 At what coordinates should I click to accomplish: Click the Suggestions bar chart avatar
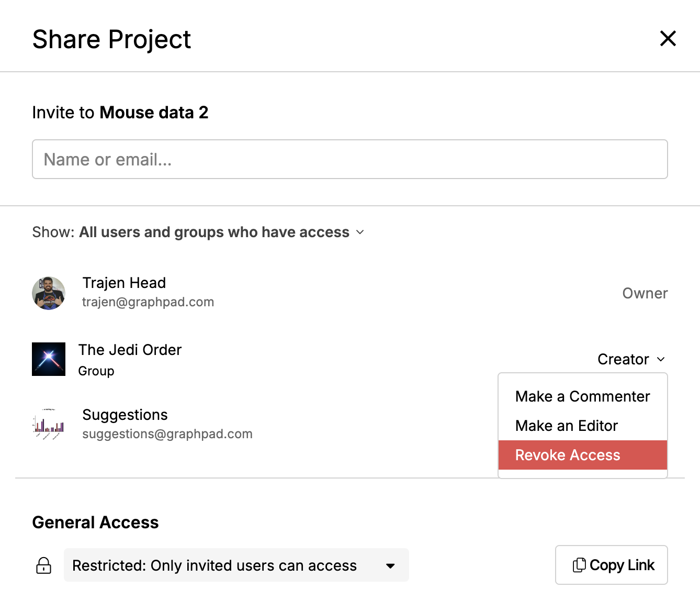(49, 424)
